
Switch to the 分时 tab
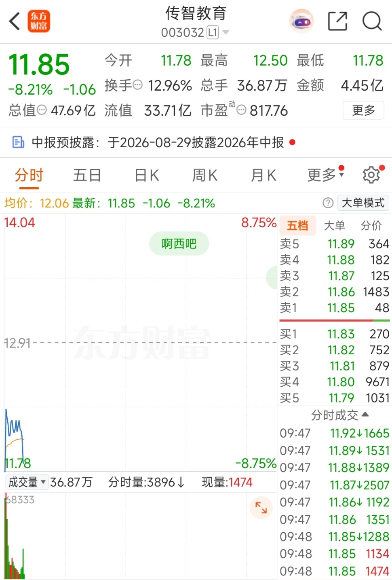[29, 175]
